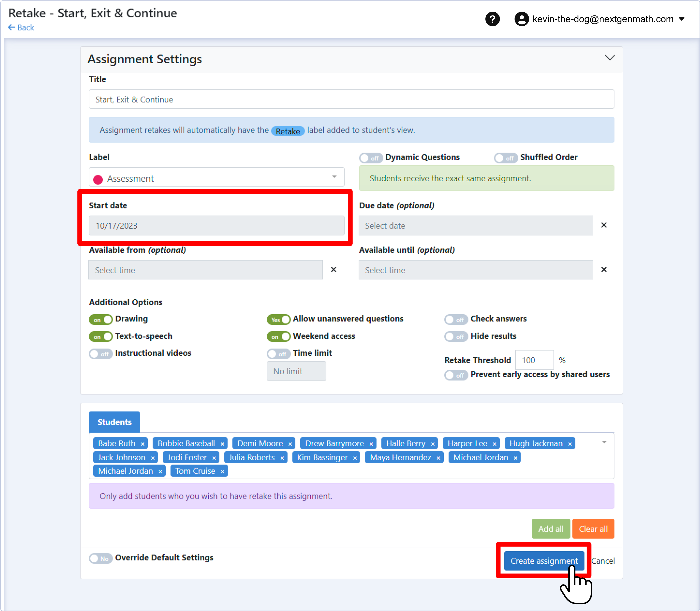Remove Harper Lee tag with x

494,444
